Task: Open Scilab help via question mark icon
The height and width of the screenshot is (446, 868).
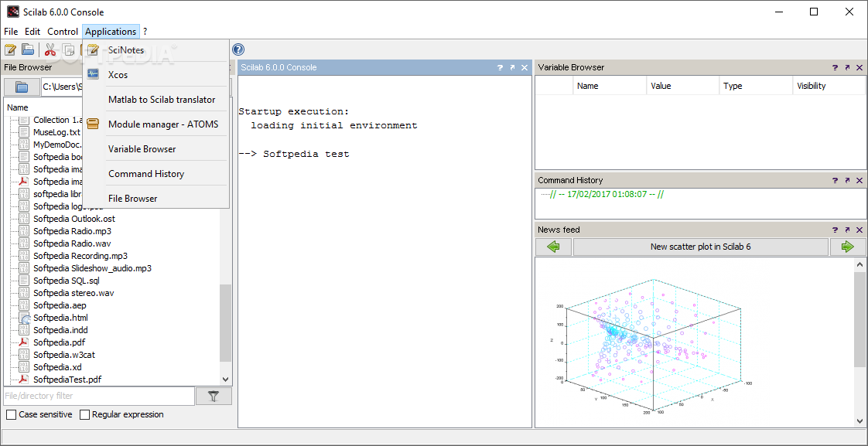Action: 238,49
